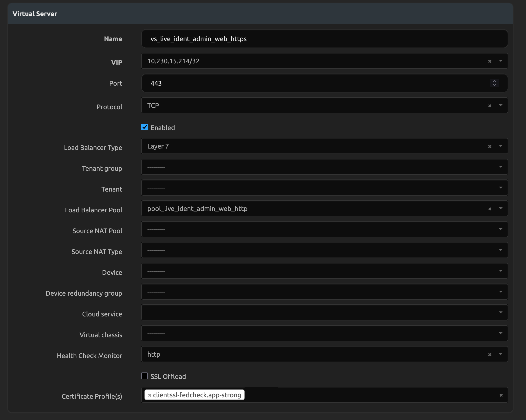Image resolution: width=526 pixels, height=420 pixels.
Task: Click the Port stepper arrows
Action: (494, 83)
